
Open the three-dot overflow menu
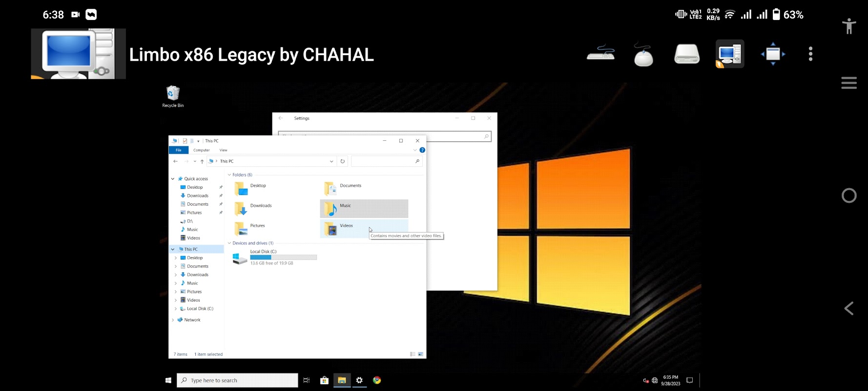click(810, 54)
